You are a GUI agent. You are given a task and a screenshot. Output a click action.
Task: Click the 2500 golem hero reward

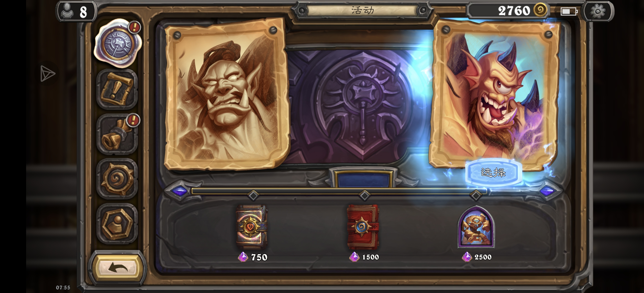pyautogui.click(x=476, y=226)
